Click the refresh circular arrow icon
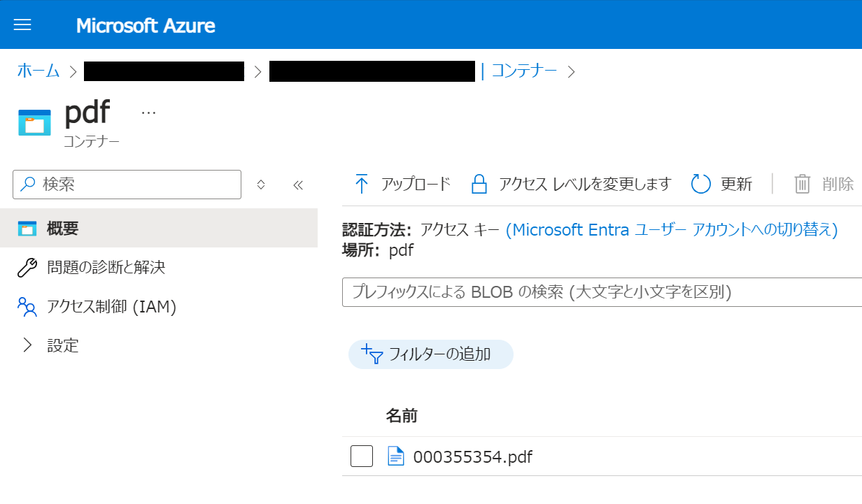 pos(701,184)
